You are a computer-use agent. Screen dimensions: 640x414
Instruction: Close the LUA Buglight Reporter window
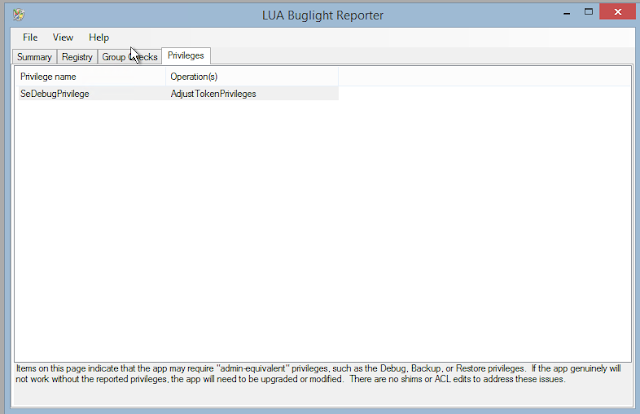point(618,12)
